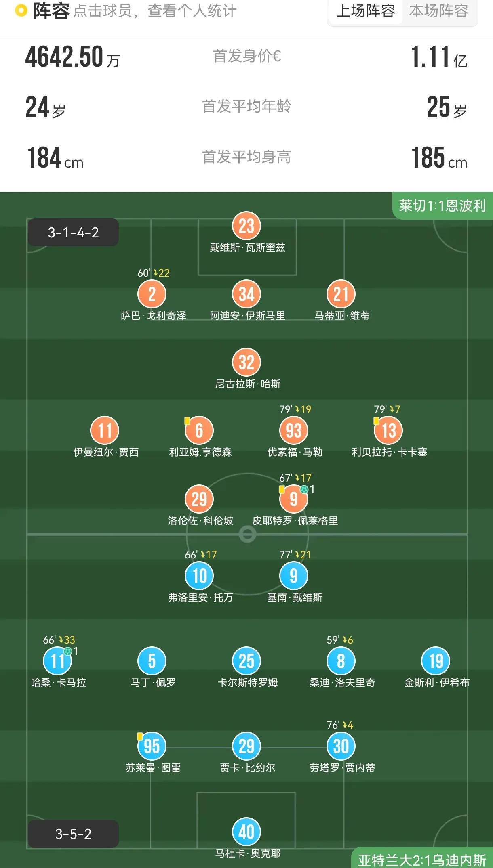Image resolution: width=493 pixels, height=868 pixels.
Task: Select orange number 6 利亚姆.亨德森
Action: pos(199,430)
